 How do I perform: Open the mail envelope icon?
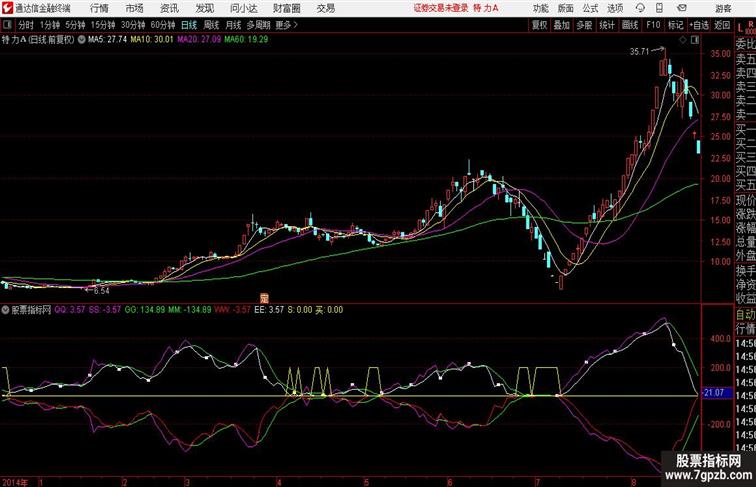[682, 8]
